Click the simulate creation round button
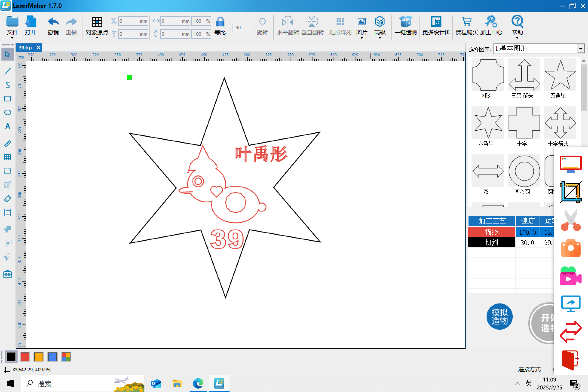The image size is (588, 392). [499, 316]
